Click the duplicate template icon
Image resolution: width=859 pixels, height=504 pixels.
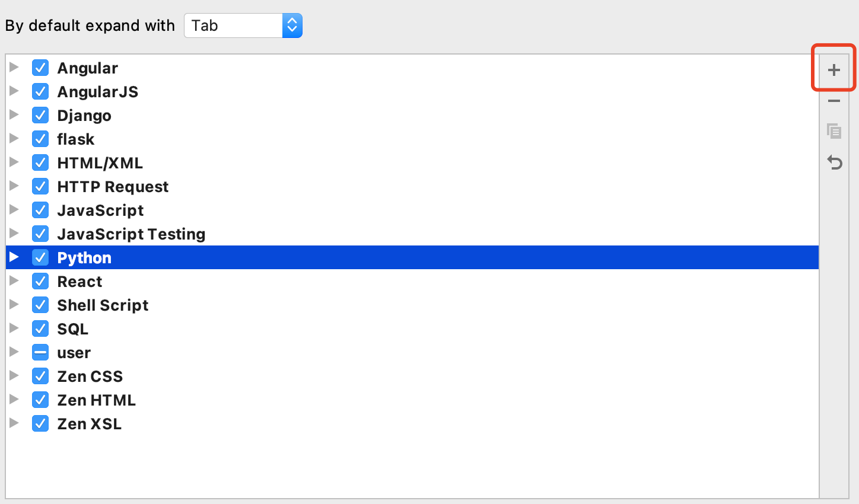click(834, 130)
